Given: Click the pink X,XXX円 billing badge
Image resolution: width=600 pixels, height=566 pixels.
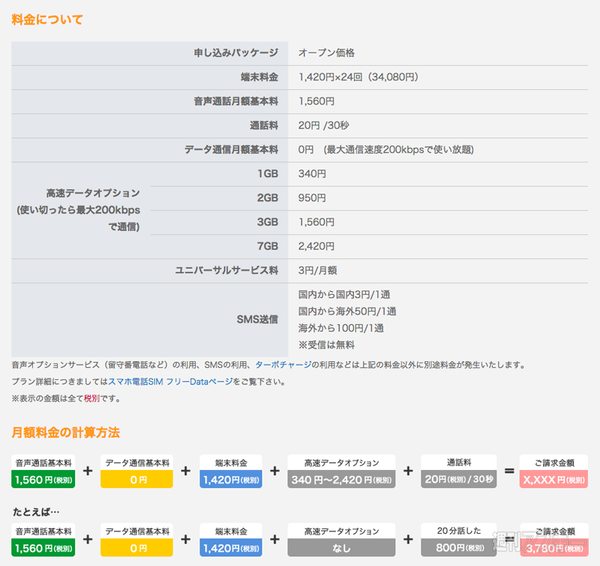Looking at the screenshot, I should [x=554, y=480].
